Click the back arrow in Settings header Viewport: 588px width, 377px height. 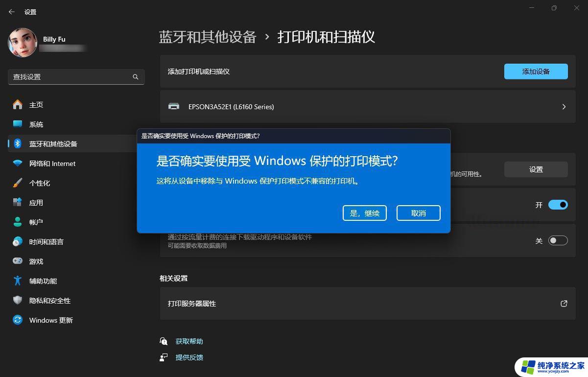pos(12,12)
